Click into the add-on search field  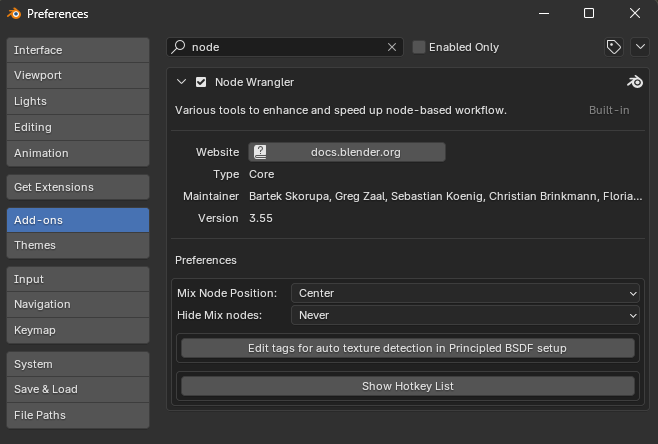(285, 47)
